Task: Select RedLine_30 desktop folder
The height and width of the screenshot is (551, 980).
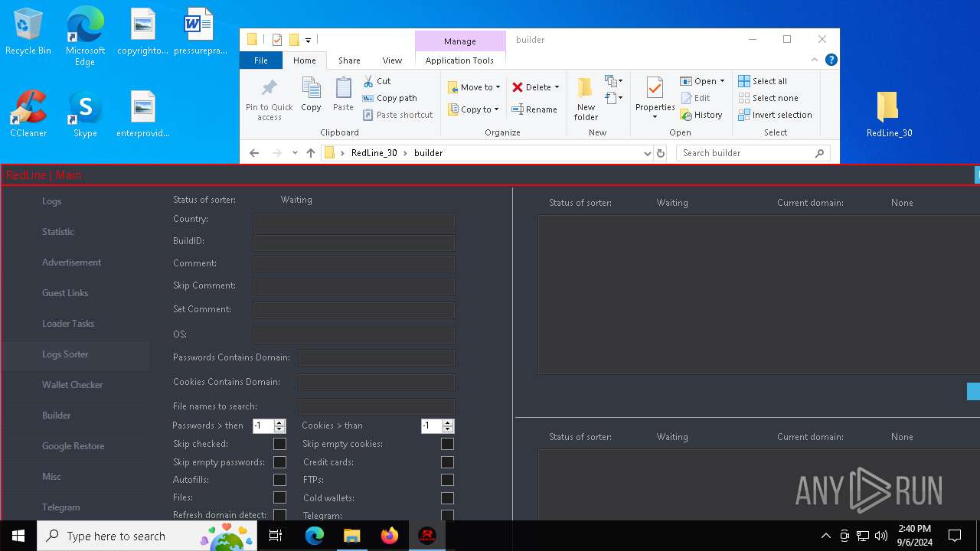Action: tap(889, 114)
